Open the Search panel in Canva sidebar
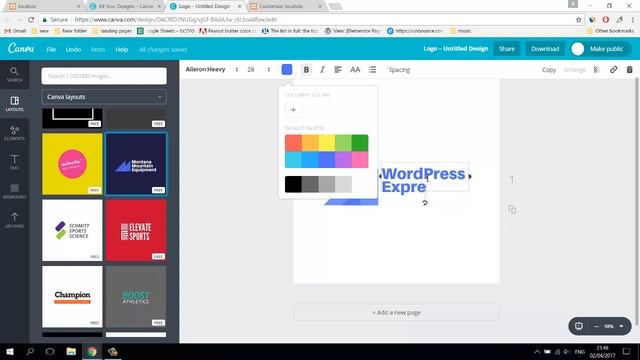This screenshot has width=640, height=360. 14,74
